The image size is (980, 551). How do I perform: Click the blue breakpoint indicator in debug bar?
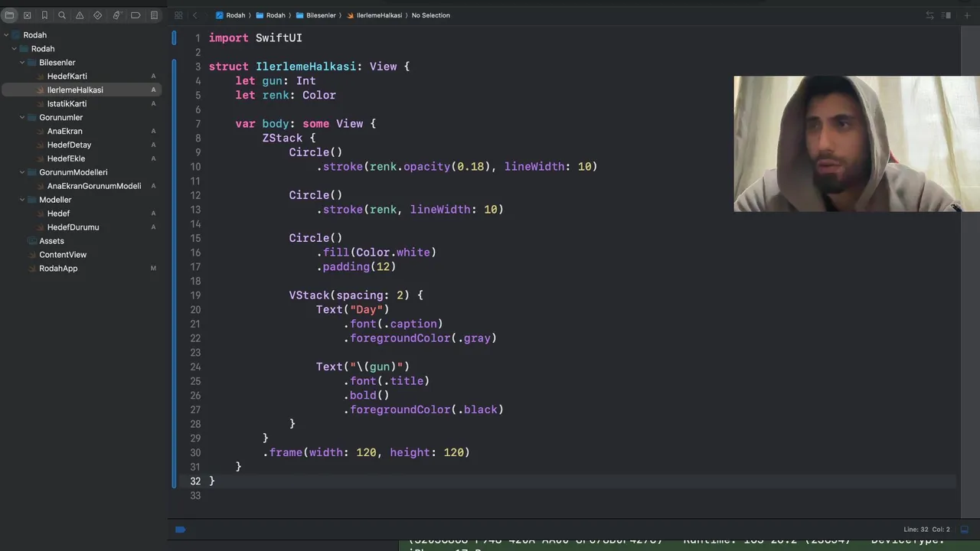tap(181, 530)
